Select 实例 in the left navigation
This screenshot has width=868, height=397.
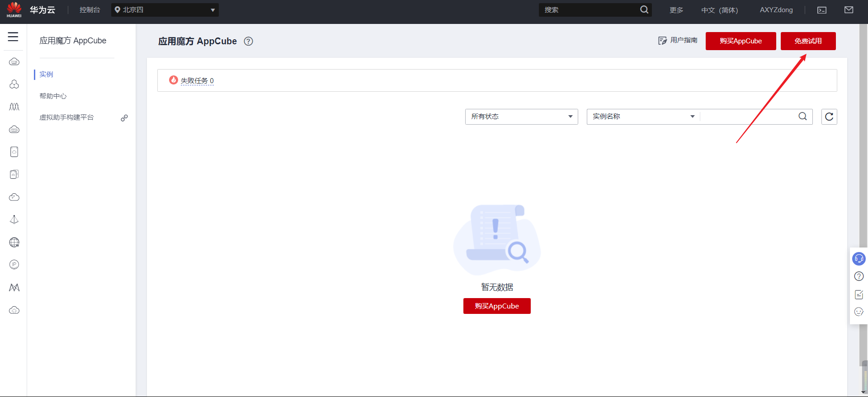pos(46,74)
